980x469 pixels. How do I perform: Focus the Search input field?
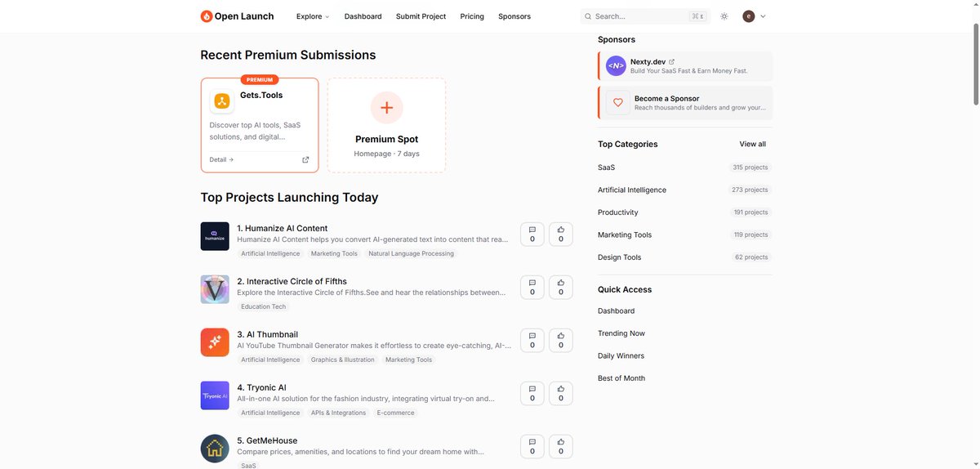pos(645,16)
